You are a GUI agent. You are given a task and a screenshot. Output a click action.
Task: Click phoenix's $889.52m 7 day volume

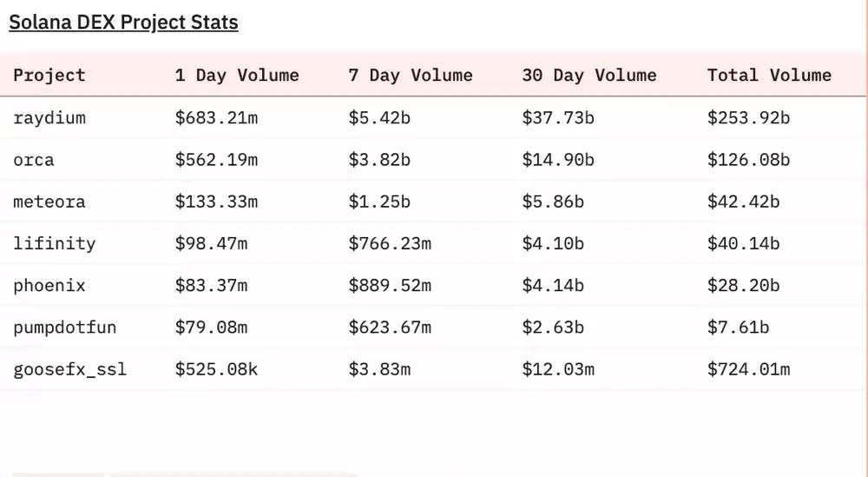[x=390, y=285]
